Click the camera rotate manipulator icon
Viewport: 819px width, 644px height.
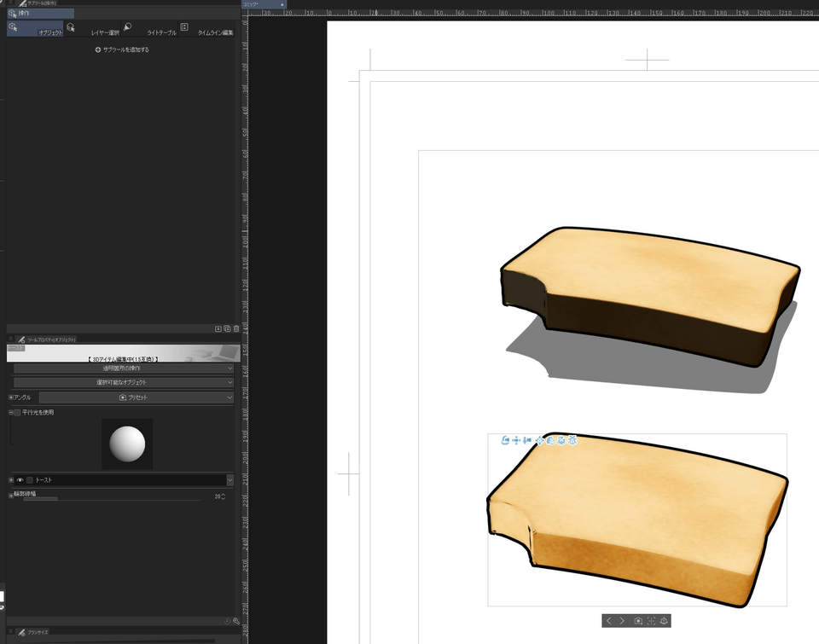click(504, 440)
